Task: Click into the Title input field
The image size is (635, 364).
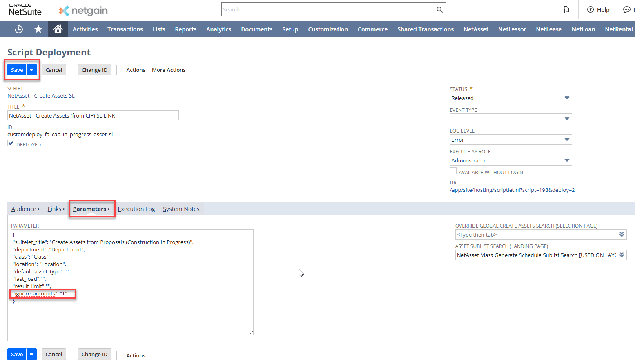Action: pyautogui.click(x=93, y=115)
